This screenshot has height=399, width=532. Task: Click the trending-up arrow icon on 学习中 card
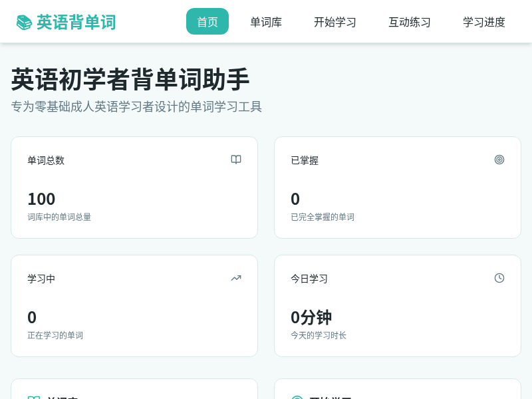[236, 278]
